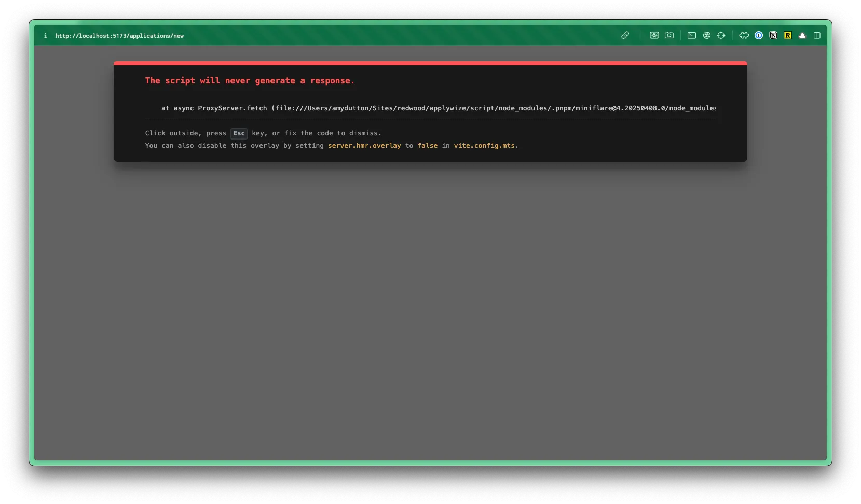Open the Notion extension icon

pyautogui.click(x=773, y=35)
